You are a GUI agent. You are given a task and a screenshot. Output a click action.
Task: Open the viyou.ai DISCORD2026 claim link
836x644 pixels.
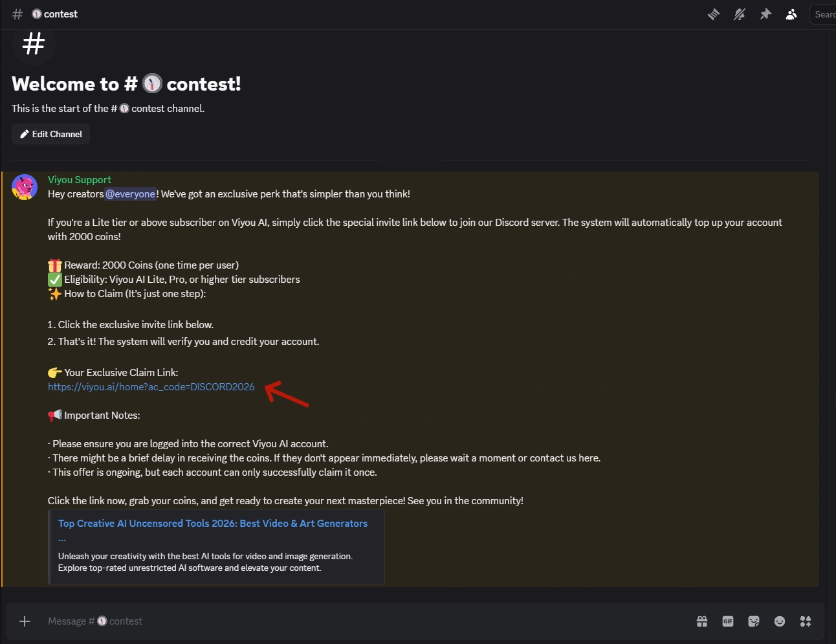151,387
